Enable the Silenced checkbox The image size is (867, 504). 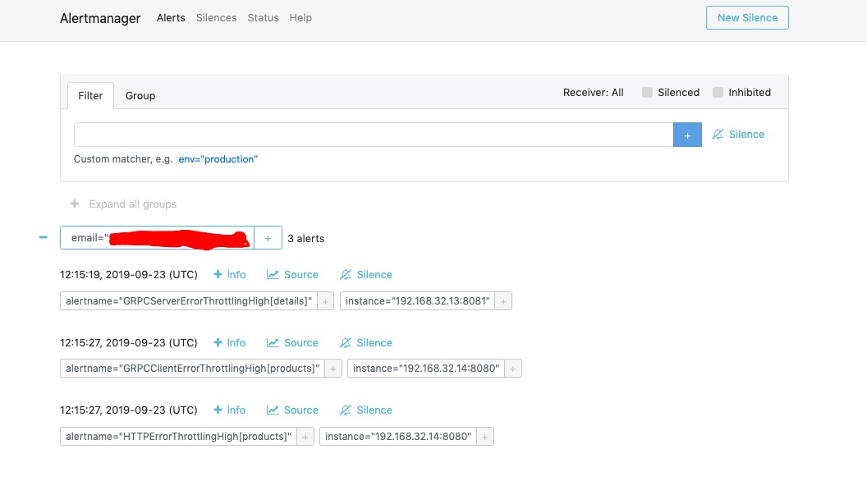(648, 92)
